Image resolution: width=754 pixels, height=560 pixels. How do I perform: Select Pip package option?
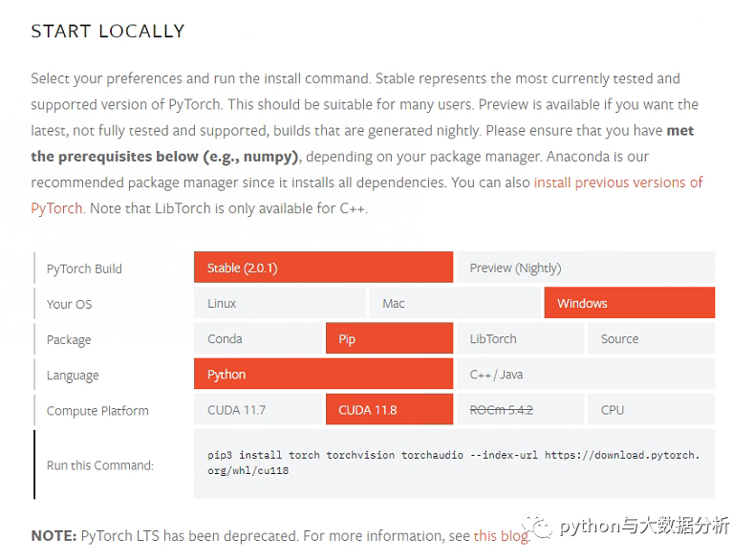[x=389, y=338]
